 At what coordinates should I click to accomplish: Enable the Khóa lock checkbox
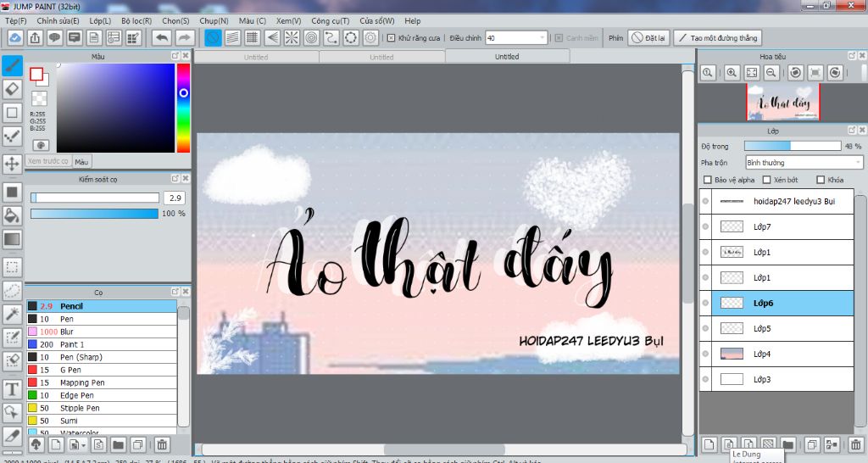click(821, 180)
